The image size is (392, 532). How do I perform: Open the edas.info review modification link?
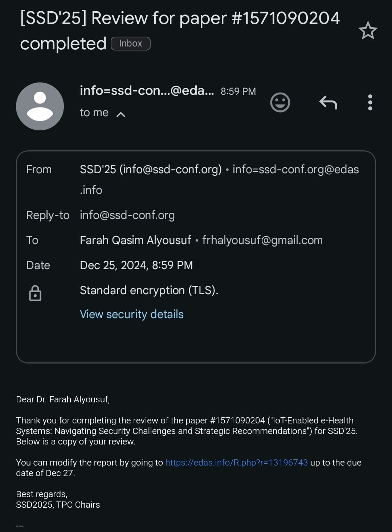tap(236, 462)
